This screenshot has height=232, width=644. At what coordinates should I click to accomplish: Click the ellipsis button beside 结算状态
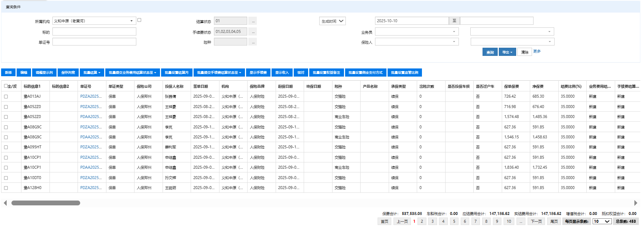click(x=252, y=21)
